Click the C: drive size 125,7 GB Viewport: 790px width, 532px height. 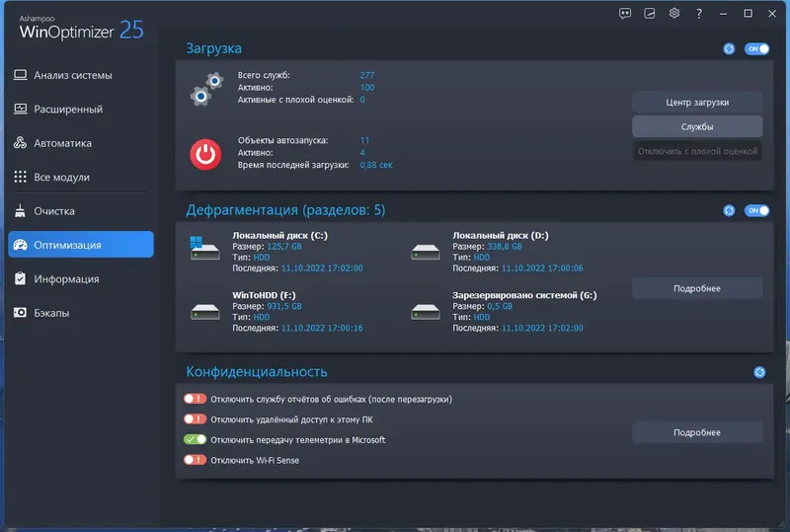click(x=284, y=247)
